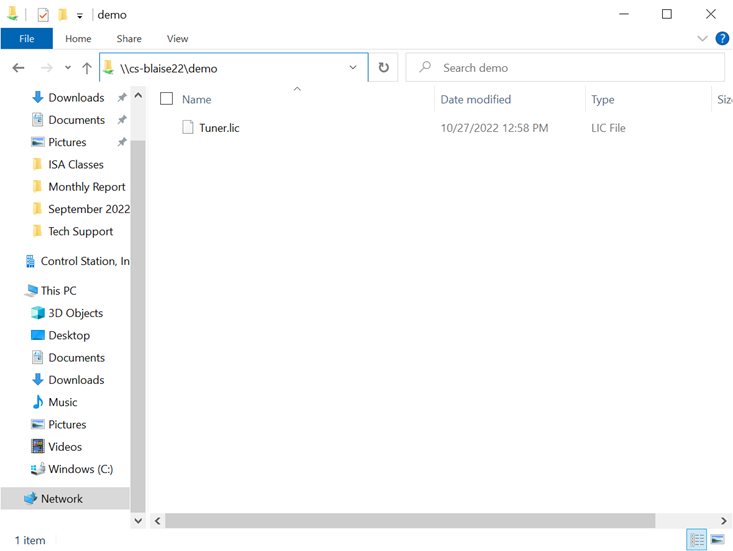Select the Tuner.lic file
Image resolution: width=733 pixels, height=551 pixels.
(219, 128)
